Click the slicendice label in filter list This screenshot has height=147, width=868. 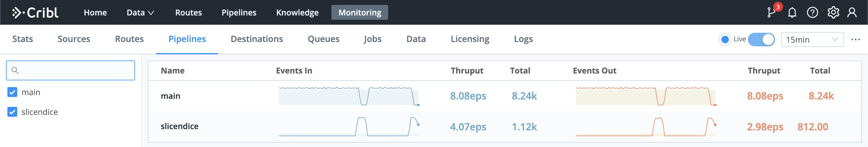tap(39, 112)
